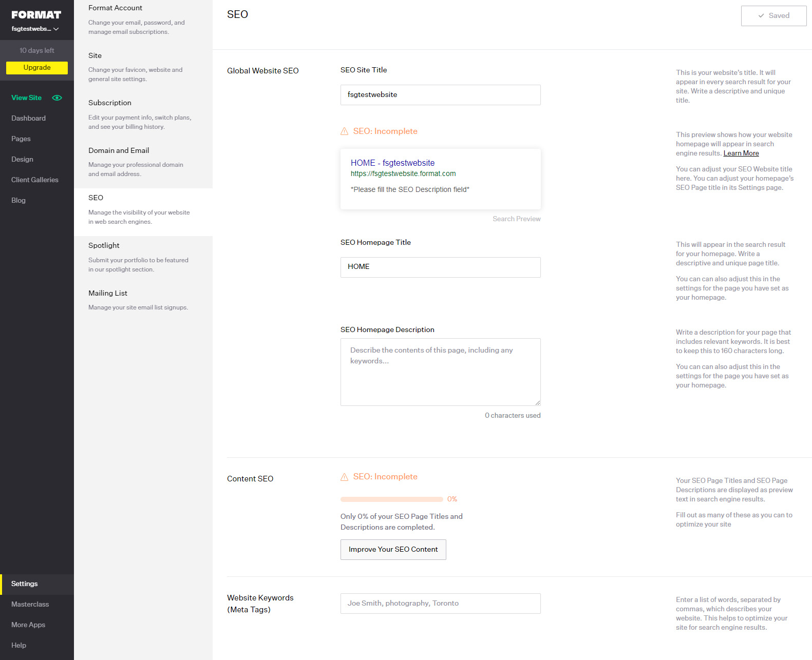Image resolution: width=812 pixels, height=660 pixels.
Task: Click the Saved button
Action: (x=773, y=16)
